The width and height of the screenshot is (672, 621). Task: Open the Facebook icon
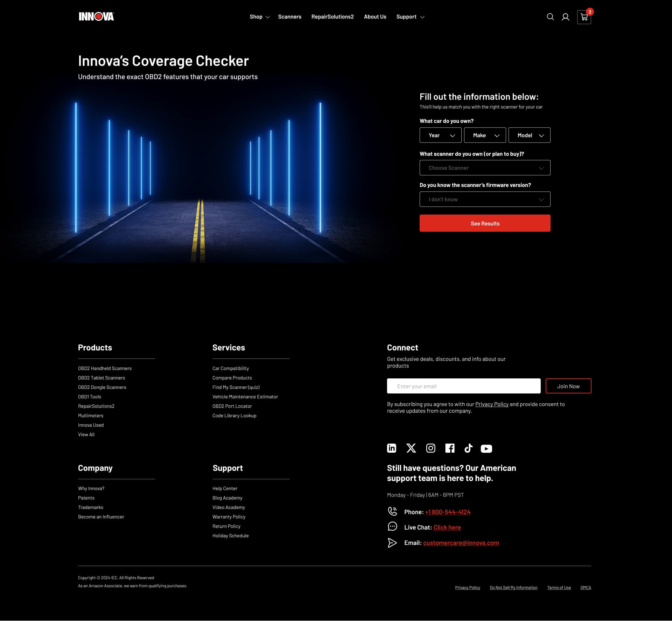450,448
